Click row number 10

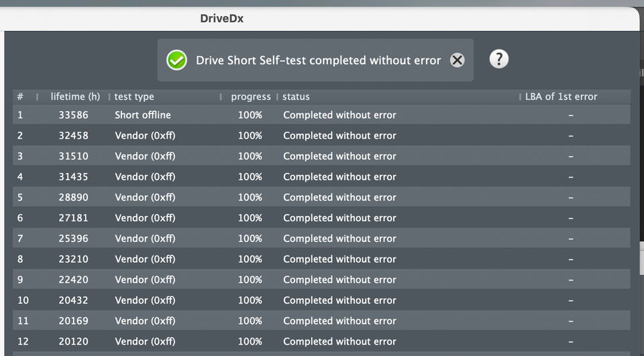23,300
